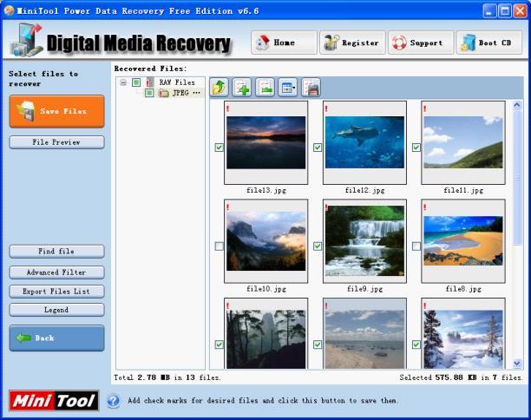
Task: Click the Boot CD icon
Action: tap(468, 43)
